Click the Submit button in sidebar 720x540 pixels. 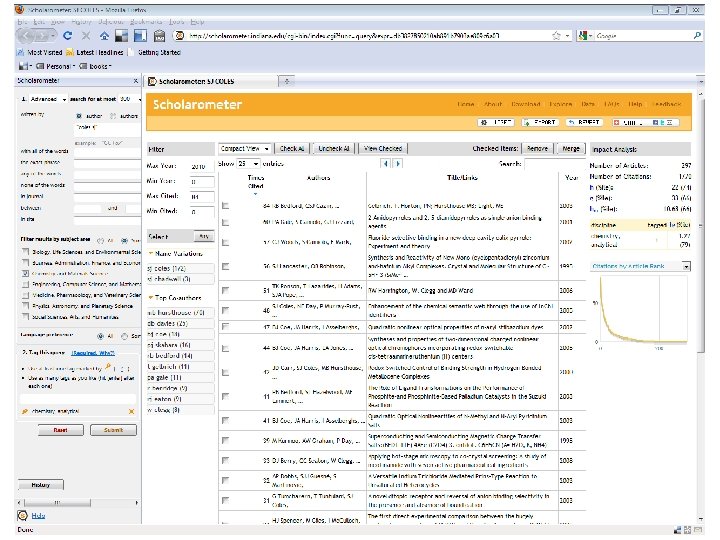coord(113,430)
